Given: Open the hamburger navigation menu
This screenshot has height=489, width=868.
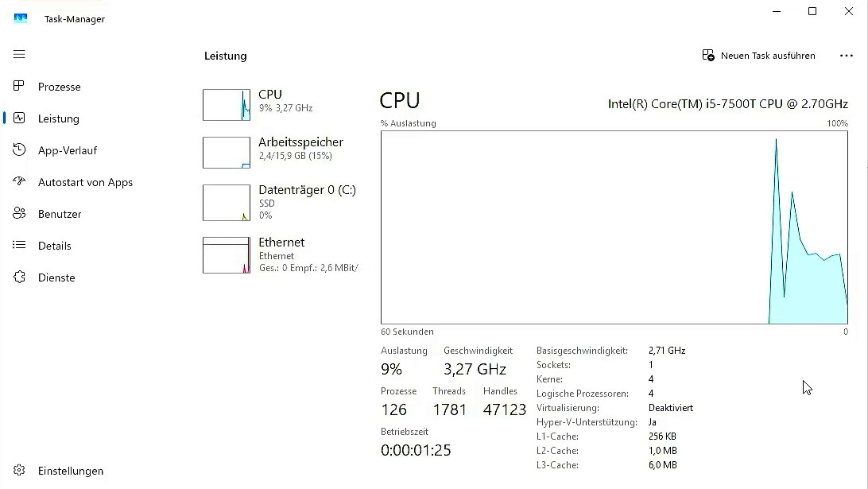Looking at the screenshot, I should pyautogui.click(x=19, y=55).
